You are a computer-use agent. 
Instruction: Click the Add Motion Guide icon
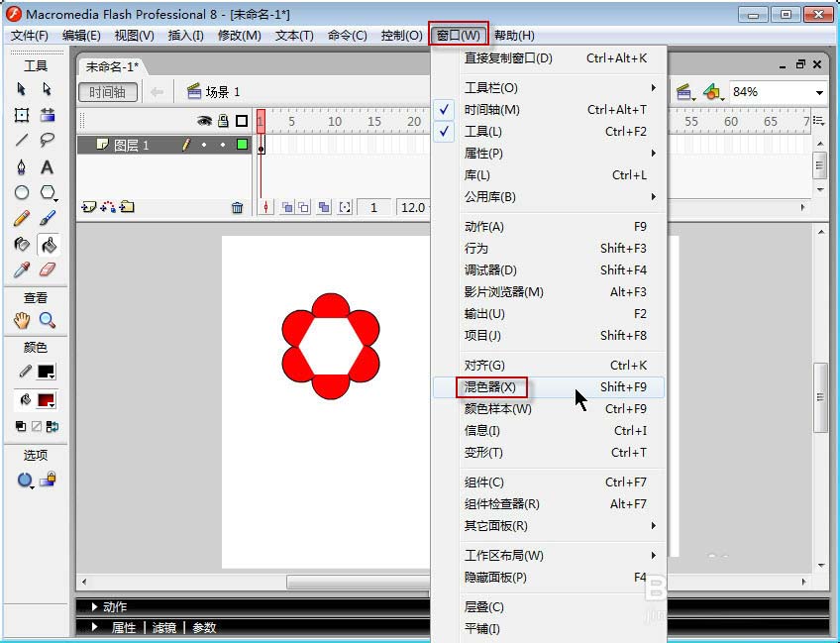108,207
